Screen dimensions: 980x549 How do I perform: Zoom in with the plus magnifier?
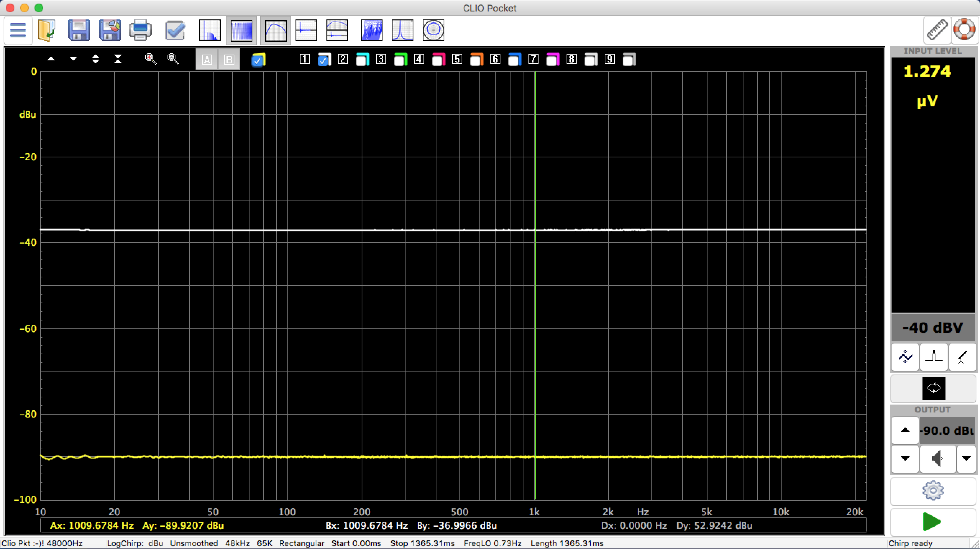pyautogui.click(x=151, y=59)
